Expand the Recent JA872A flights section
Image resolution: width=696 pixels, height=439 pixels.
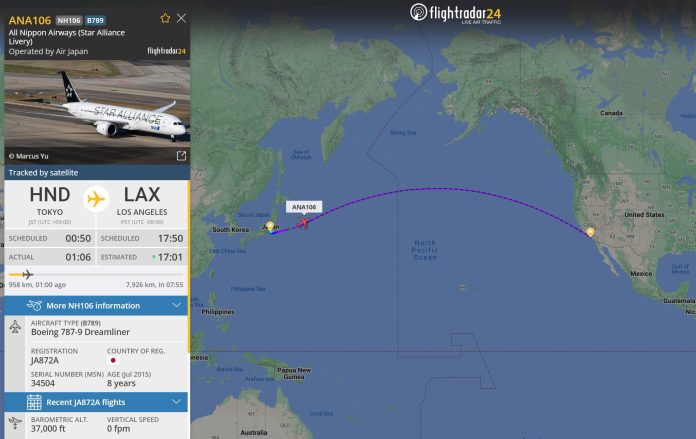pyautogui.click(x=96, y=402)
